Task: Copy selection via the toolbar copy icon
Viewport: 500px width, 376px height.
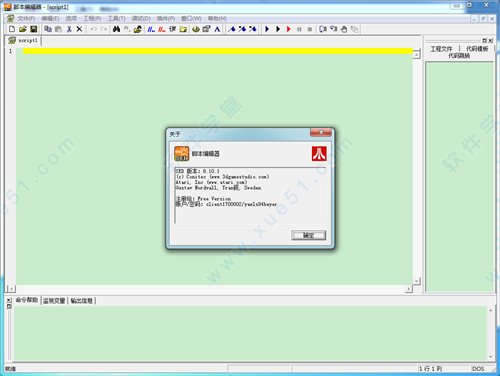Action: [48, 29]
